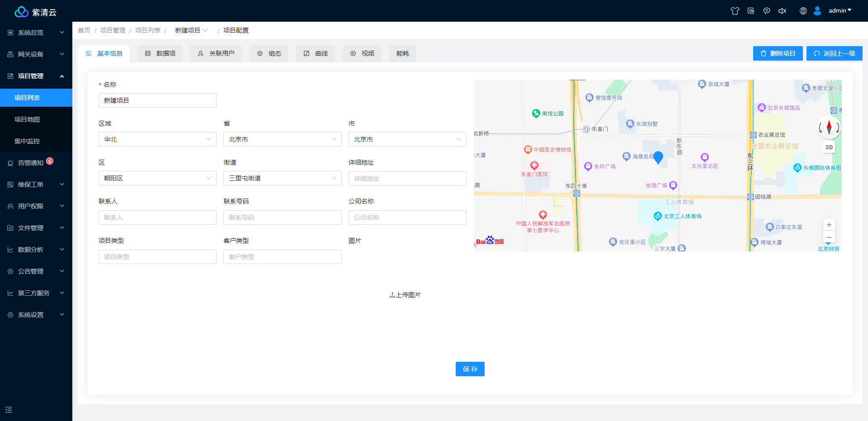The height and width of the screenshot is (421, 868).
Task: Click the blue location marker on map
Action: tap(658, 157)
